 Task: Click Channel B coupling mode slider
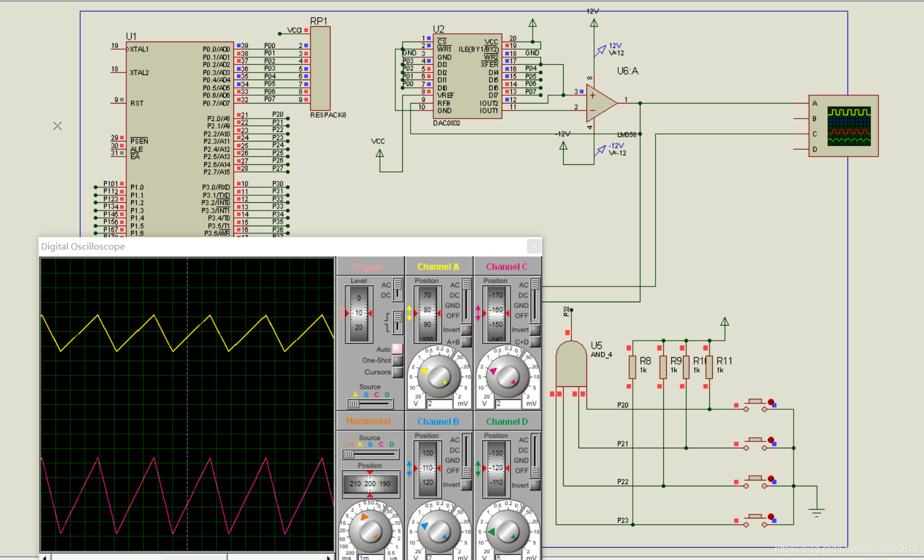[x=467, y=455]
